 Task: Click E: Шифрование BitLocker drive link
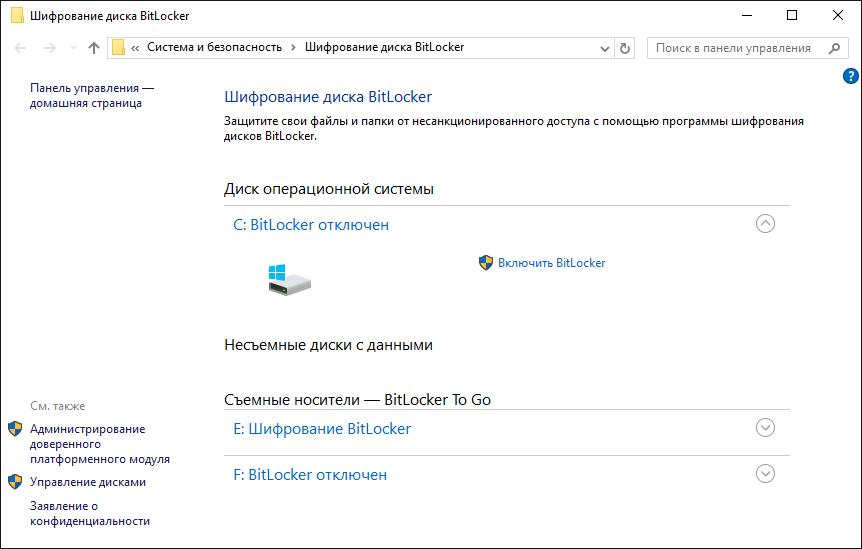coord(322,429)
